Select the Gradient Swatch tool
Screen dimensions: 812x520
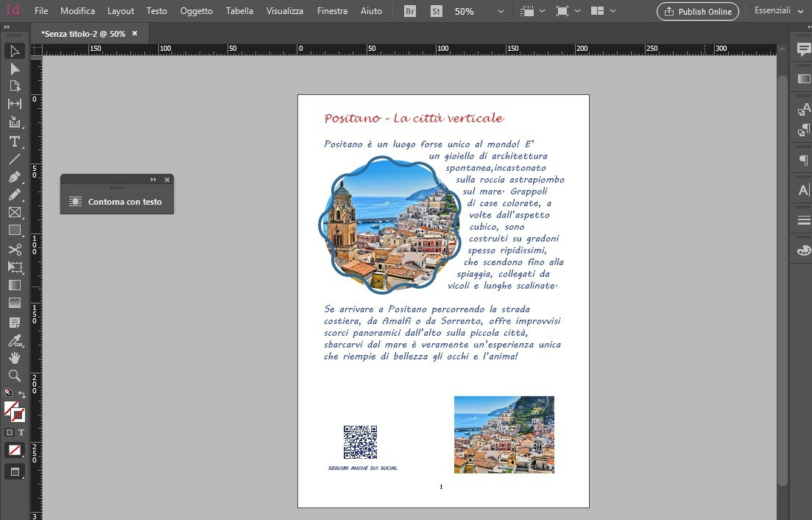point(15,285)
